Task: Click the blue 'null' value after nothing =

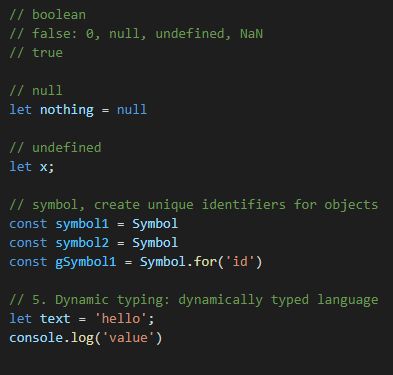Action: [x=132, y=110]
